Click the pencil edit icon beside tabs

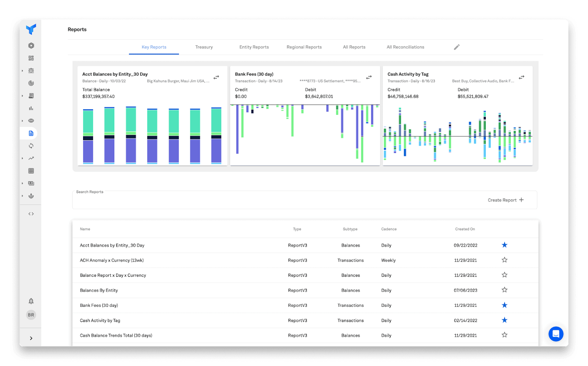tap(456, 47)
